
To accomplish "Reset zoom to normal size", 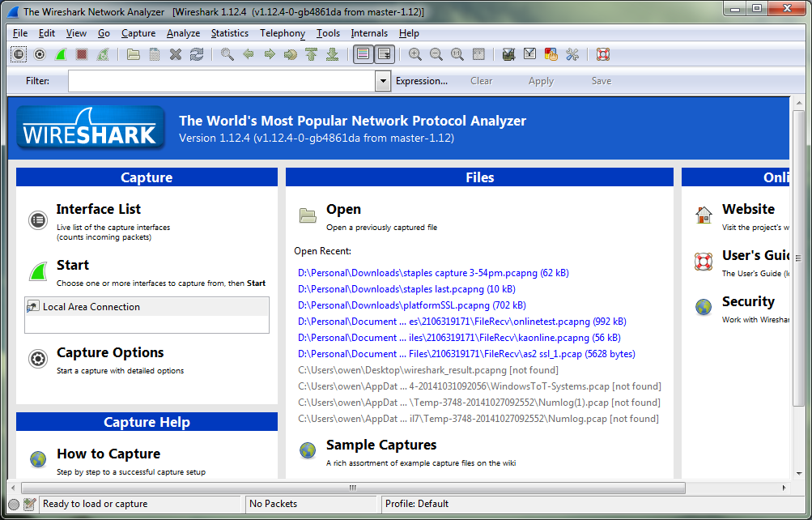I will [x=457, y=54].
